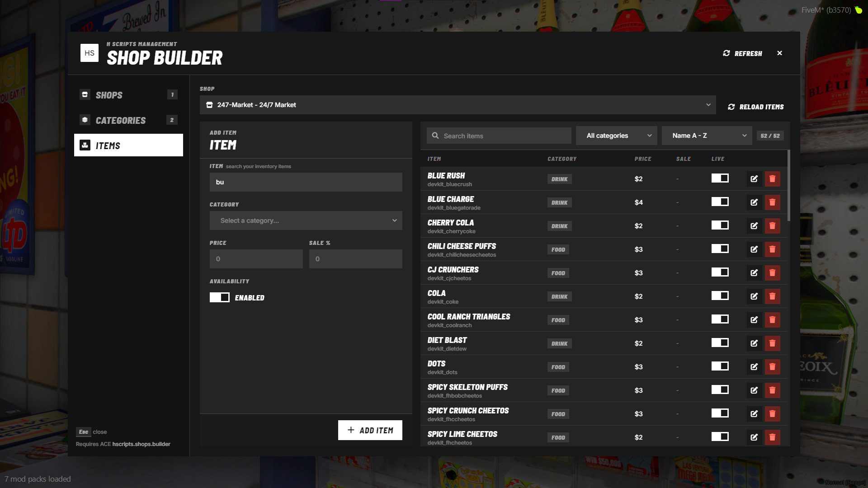Click the Search items field

point(499,136)
